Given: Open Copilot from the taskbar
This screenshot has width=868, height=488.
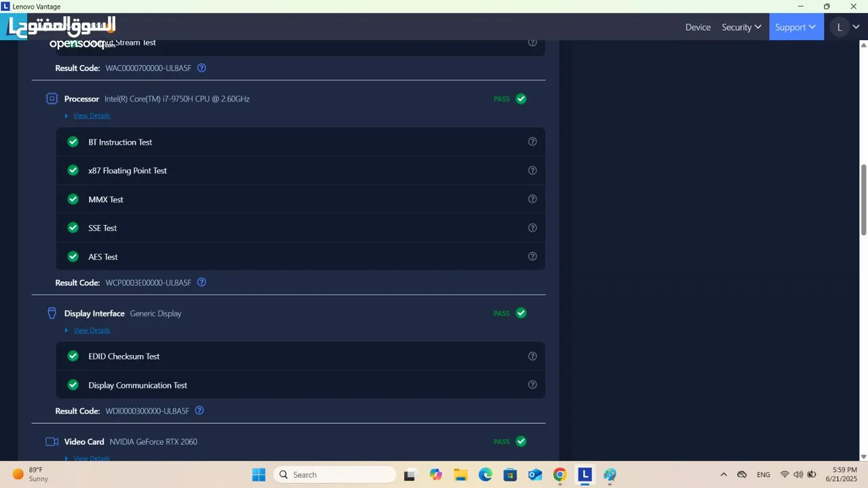Looking at the screenshot, I should point(435,474).
